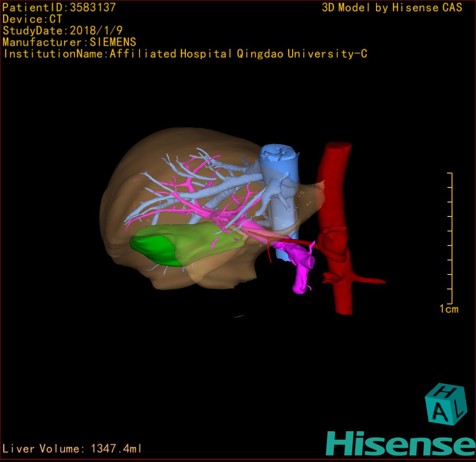Click the 1cm scale label
The height and width of the screenshot is (462, 476).
(449, 309)
